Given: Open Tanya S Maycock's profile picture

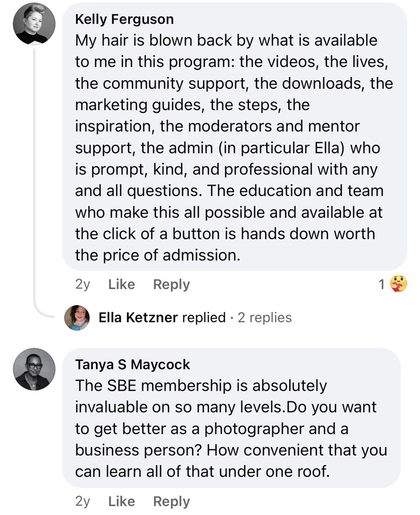Looking at the screenshot, I should pos(33,370).
